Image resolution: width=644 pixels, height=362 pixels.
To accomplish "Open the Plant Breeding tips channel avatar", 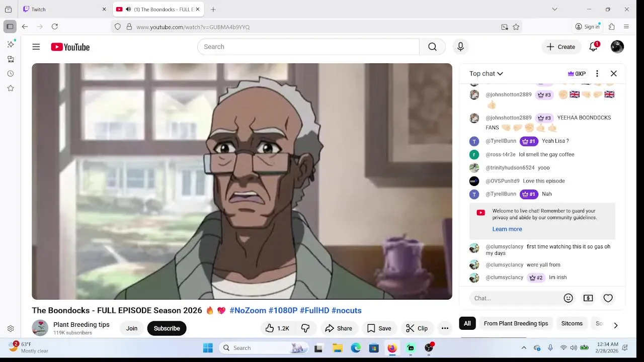I will [40, 328].
